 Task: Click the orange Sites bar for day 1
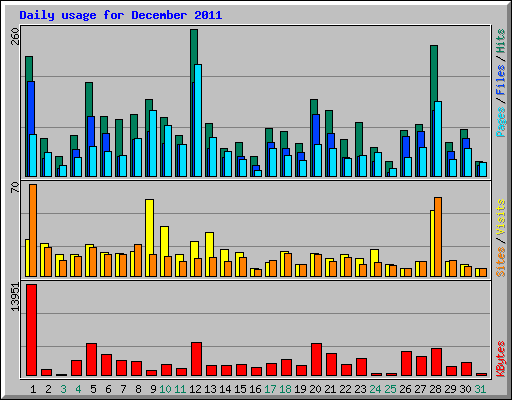[33, 230]
